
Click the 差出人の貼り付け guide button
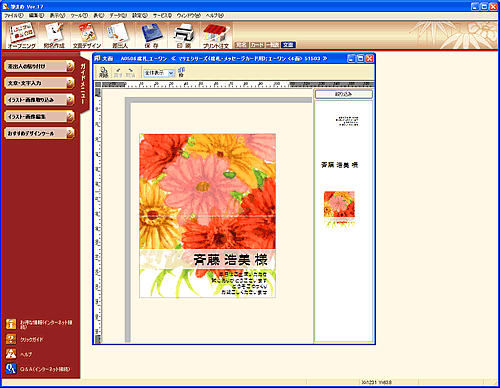pos(39,66)
